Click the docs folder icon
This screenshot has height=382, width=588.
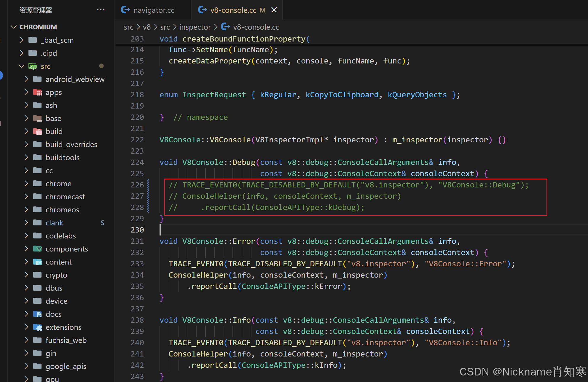click(x=38, y=314)
